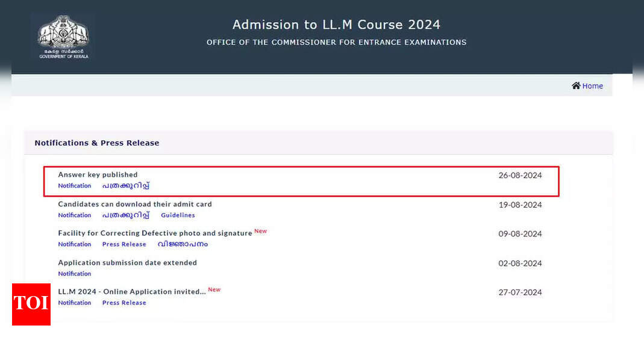
Task: Click 'Candidates can download their admit card' text
Action: (135, 204)
